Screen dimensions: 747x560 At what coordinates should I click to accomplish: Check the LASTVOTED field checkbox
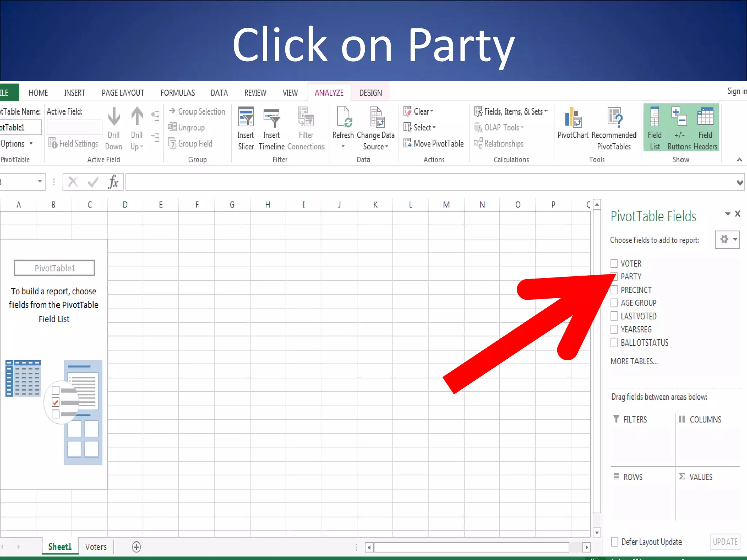tap(614, 316)
